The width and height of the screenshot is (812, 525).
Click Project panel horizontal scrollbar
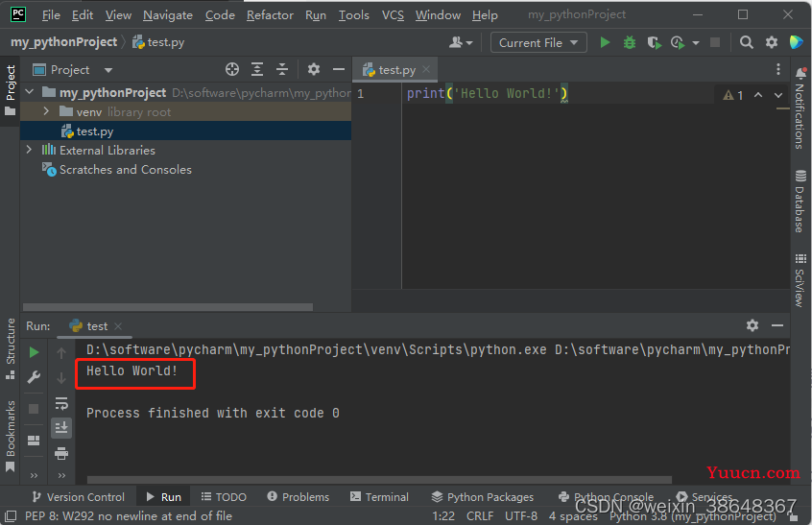(x=168, y=307)
